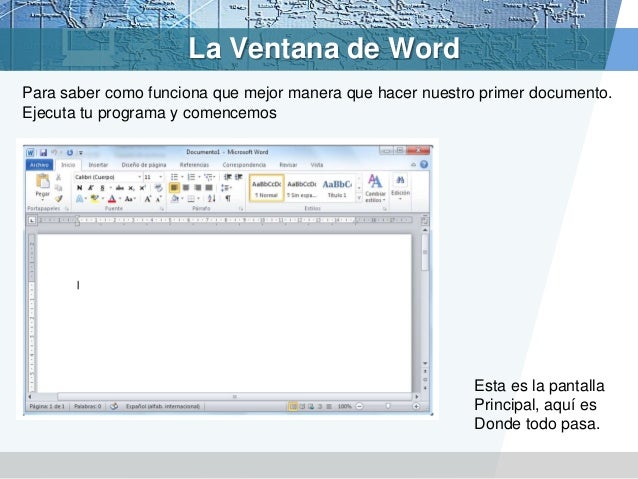638x479 pixels.
Task: Click the Palabras: 0 word count
Action: point(87,406)
